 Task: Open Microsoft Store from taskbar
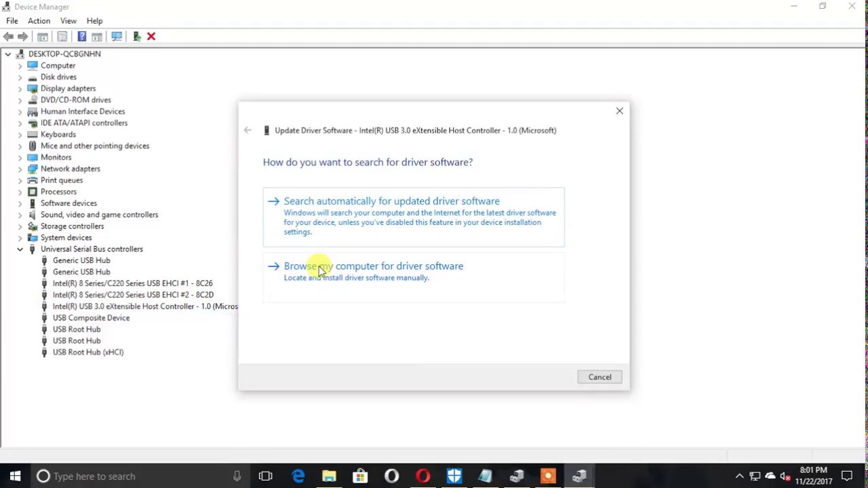coord(360,476)
